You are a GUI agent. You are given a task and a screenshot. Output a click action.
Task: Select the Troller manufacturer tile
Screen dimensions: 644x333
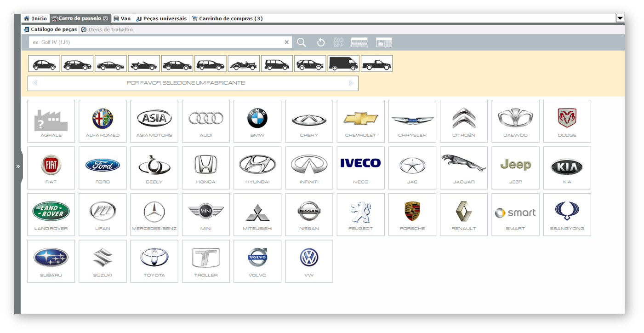206,261
